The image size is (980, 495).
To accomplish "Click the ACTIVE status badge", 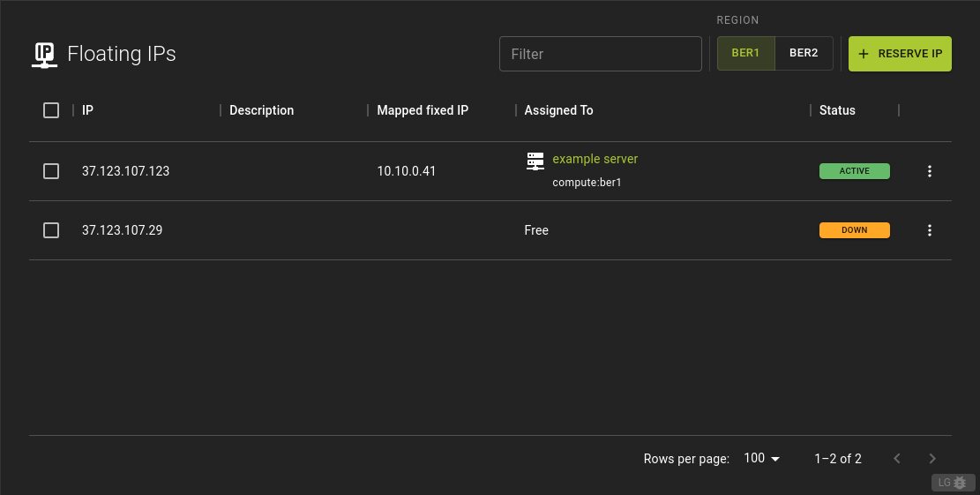I will (855, 171).
